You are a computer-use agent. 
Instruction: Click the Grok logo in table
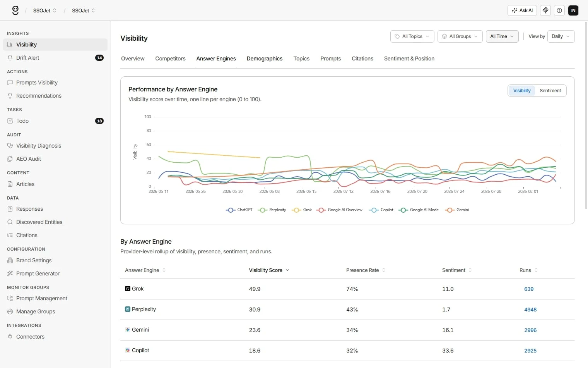[x=128, y=289]
